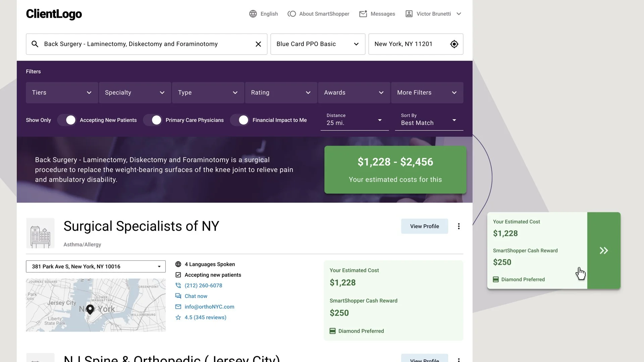The width and height of the screenshot is (644, 362).
Task: Toggle Accepting New Patients switch
Action: 67,120
